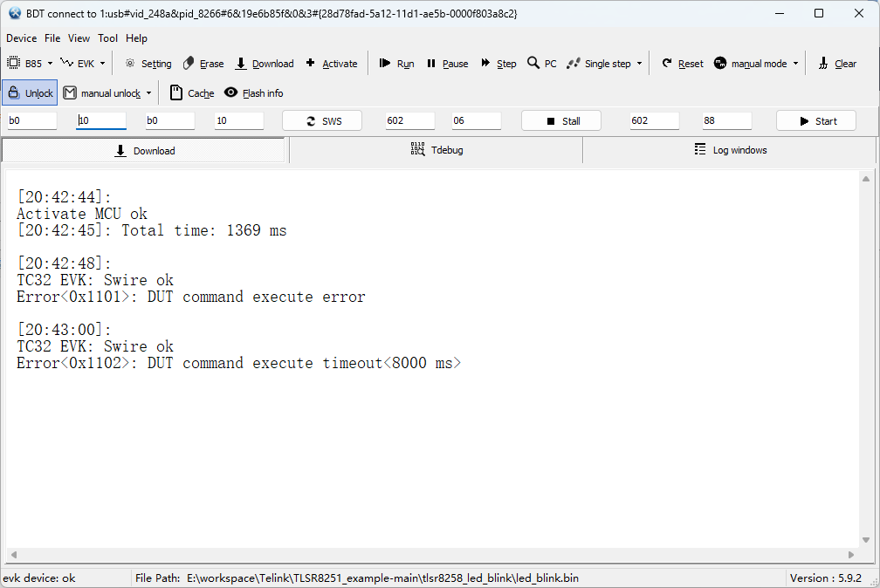Show Flash info via eye icon
Viewport: 880px width, 588px height.
click(254, 93)
